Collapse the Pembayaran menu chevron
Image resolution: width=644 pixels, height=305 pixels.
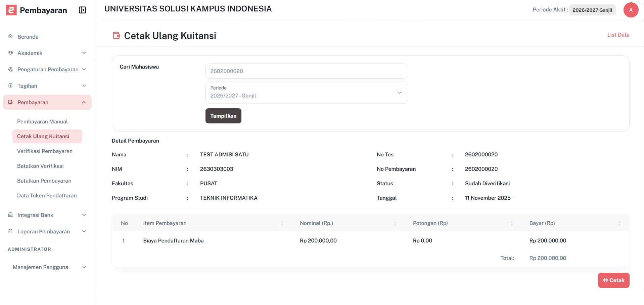click(x=84, y=102)
